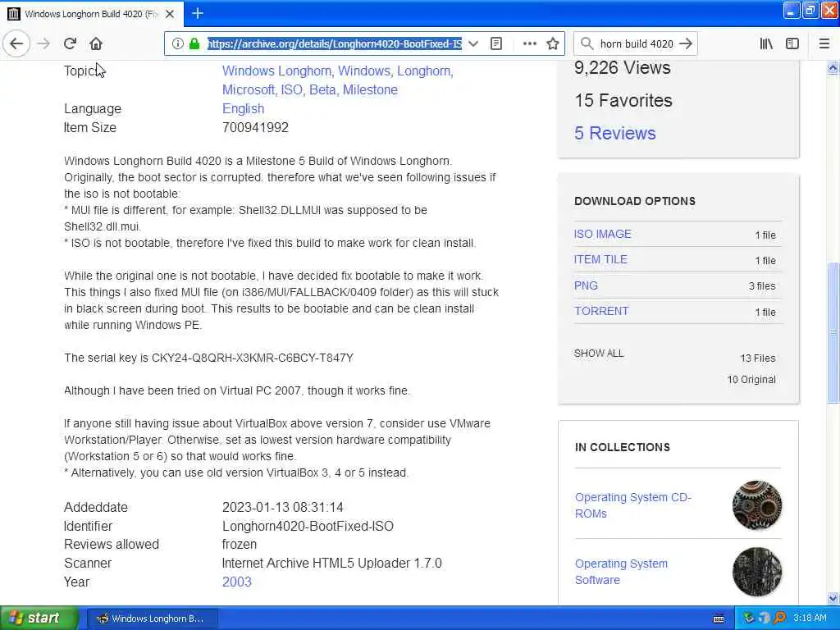This screenshot has height=630, width=840.
Task: Download the ITEM TILE option
Action: pos(600,259)
